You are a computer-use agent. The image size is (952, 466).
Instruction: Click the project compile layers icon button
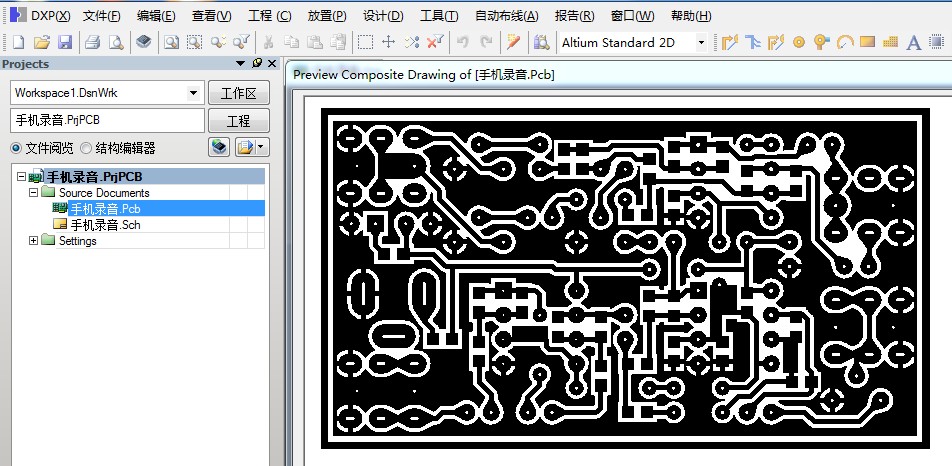coord(219,147)
